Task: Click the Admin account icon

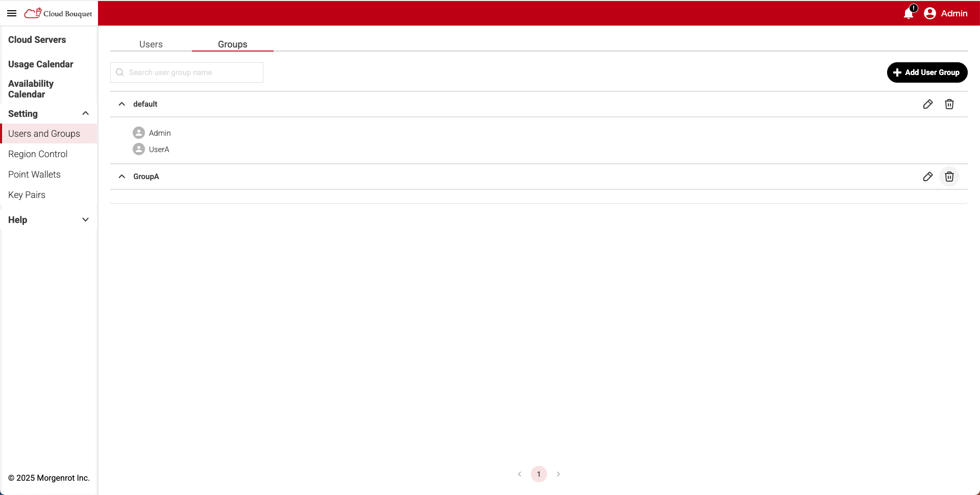Action: coord(930,13)
